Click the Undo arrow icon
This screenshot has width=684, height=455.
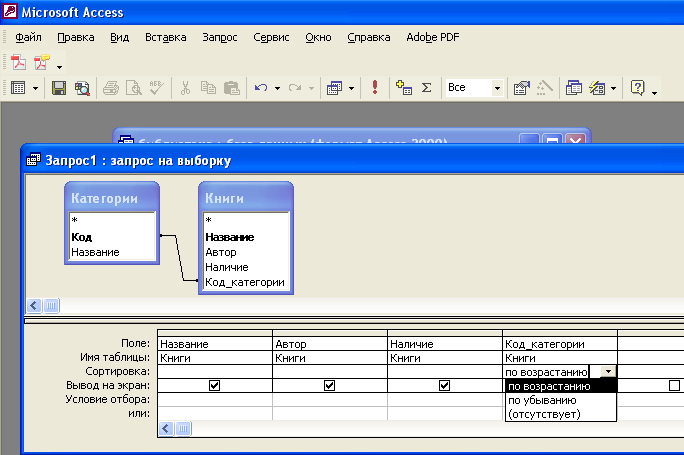(261, 88)
